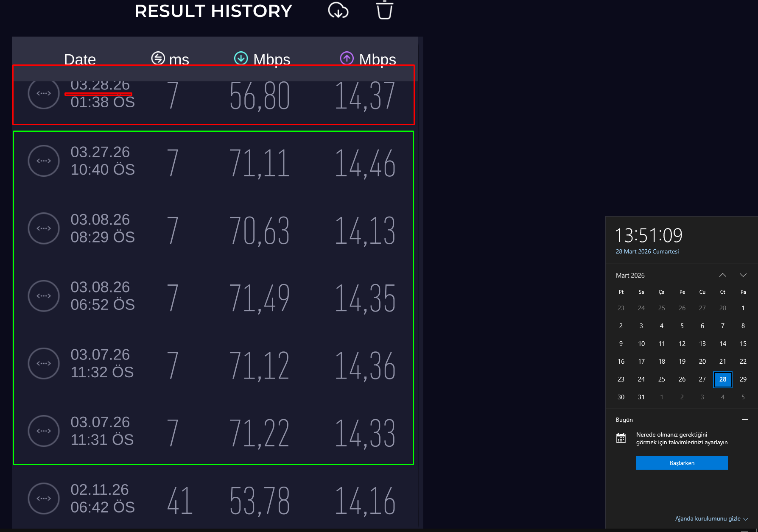The image size is (758, 532).
Task: Select date 20 in the calendar
Action: (x=702, y=362)
